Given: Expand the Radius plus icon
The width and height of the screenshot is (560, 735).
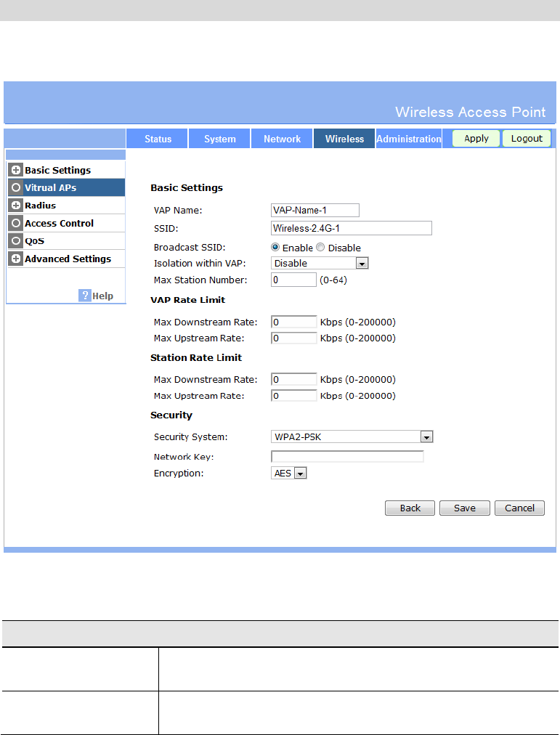Looking at the screenshot, I should 16,206.
